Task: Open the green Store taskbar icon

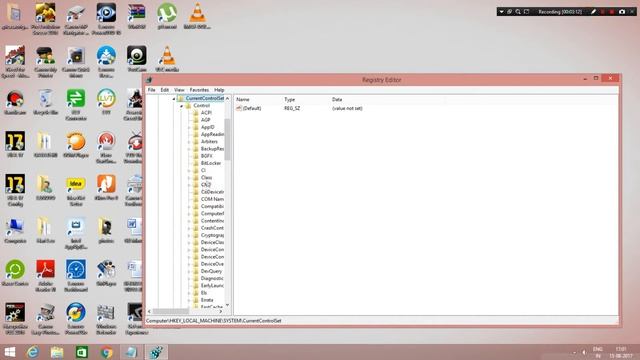Action: point(82,352)
